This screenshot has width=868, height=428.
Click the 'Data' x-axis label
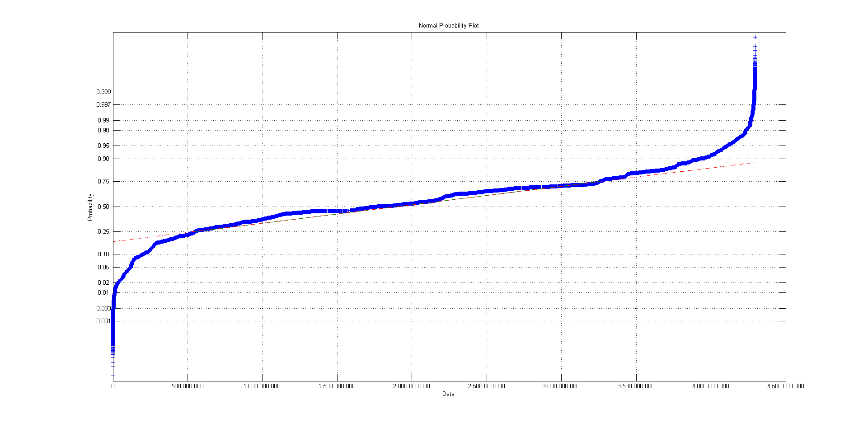(448, 394)
